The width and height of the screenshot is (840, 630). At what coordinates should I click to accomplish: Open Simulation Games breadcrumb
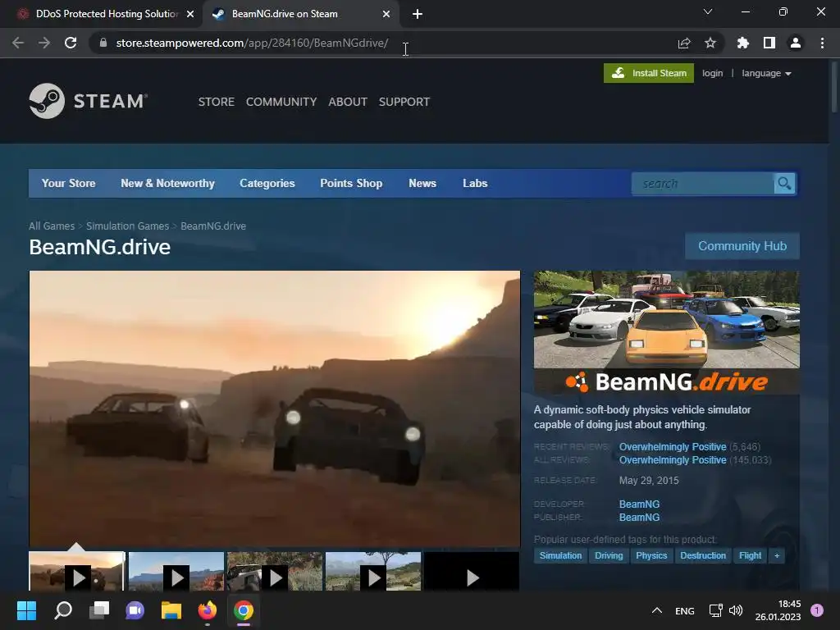pos(127,226)
